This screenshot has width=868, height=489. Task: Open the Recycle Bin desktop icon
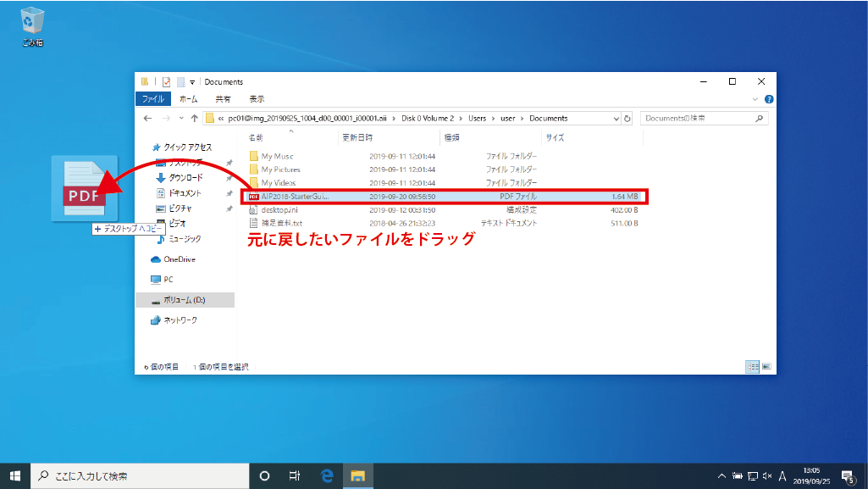pos(33,24)
